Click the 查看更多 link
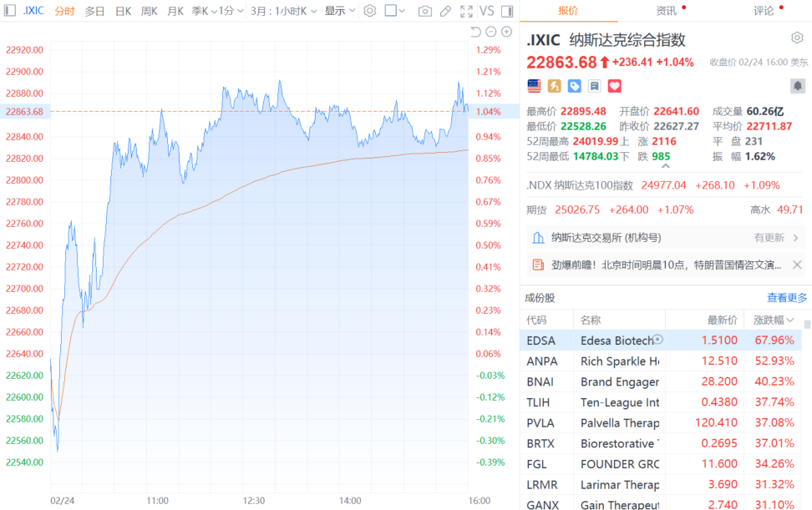The height and width of the screenshot is (510, 812). 787,298
